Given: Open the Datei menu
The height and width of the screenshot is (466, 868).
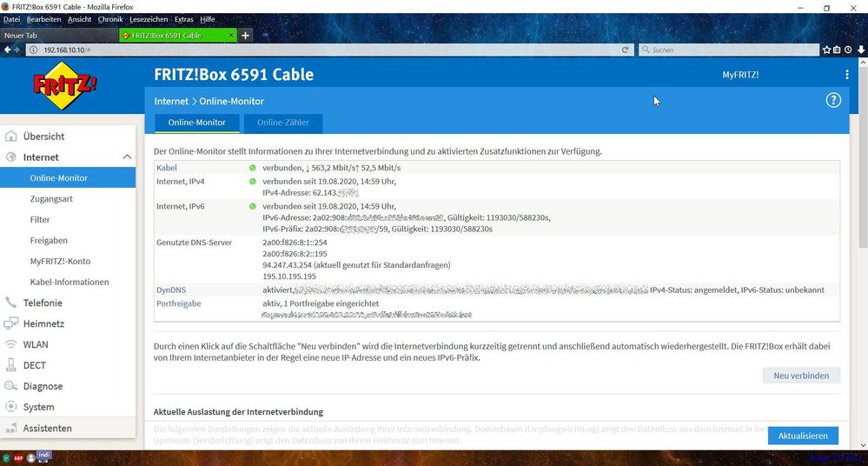Looking at the screenshot, I should tap(11, 19).
